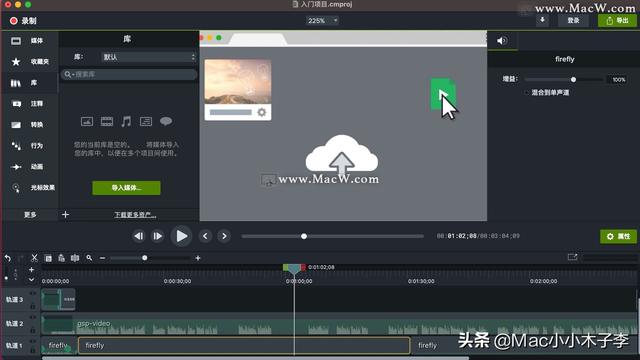This screenshot has width=640, height=360.
Task: Click the split clip icon
Action: tap(75, 258)
